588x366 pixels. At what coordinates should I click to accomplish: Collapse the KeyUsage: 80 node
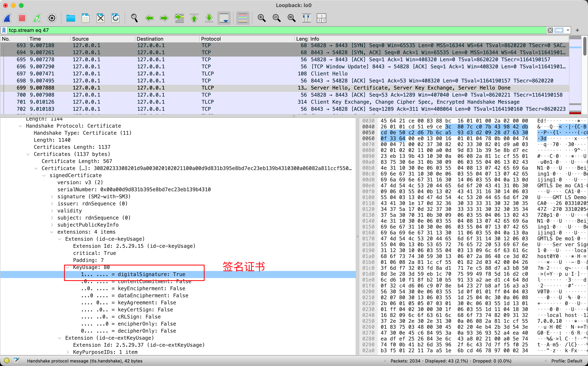(68, 267)
